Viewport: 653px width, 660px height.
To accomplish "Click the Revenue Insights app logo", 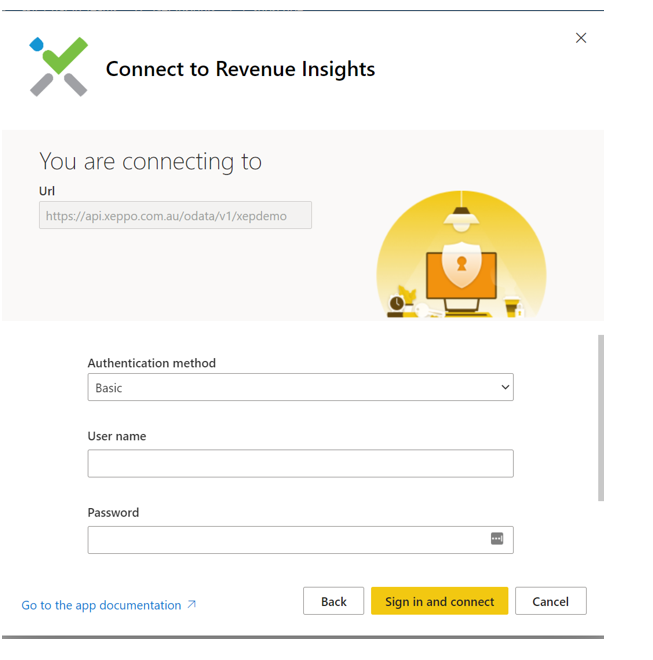I will point(59,67).
